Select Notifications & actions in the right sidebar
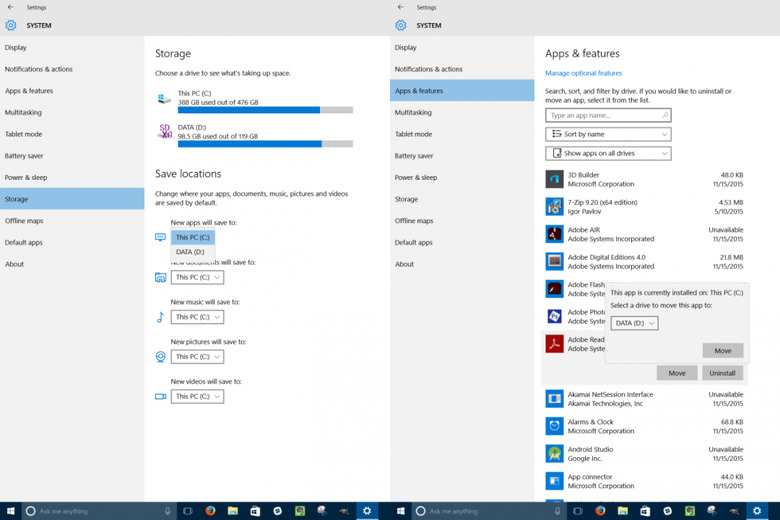The image size is (780, 520). pyautogui.click(x=462, y=69)
